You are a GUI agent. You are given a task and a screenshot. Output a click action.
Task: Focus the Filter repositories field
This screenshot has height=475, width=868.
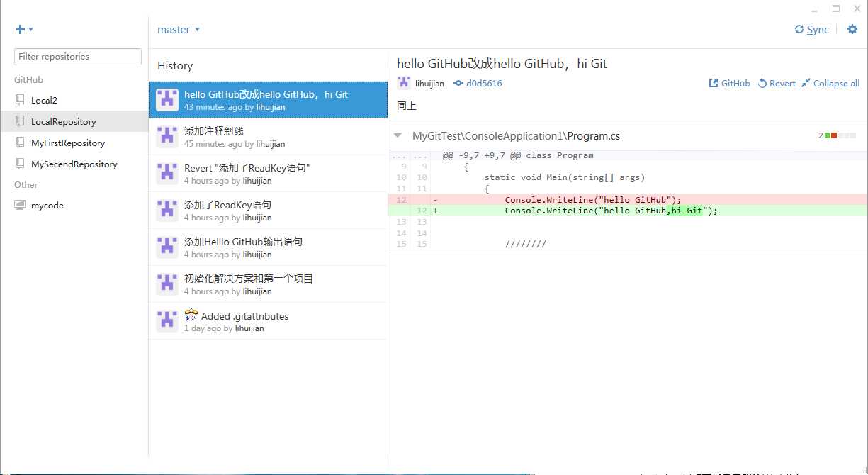point(78,57)
